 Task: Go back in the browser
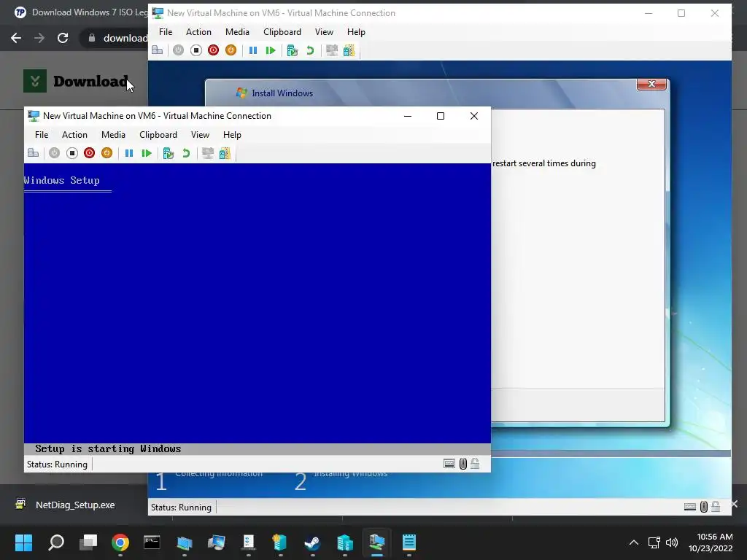(16, 38)
